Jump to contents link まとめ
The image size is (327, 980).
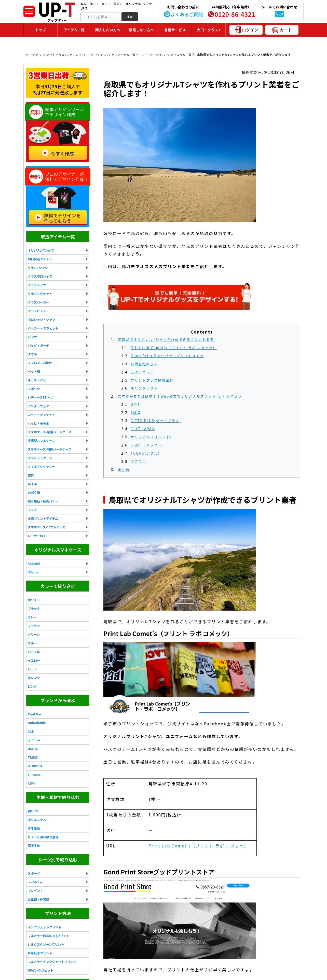point(123,469)
